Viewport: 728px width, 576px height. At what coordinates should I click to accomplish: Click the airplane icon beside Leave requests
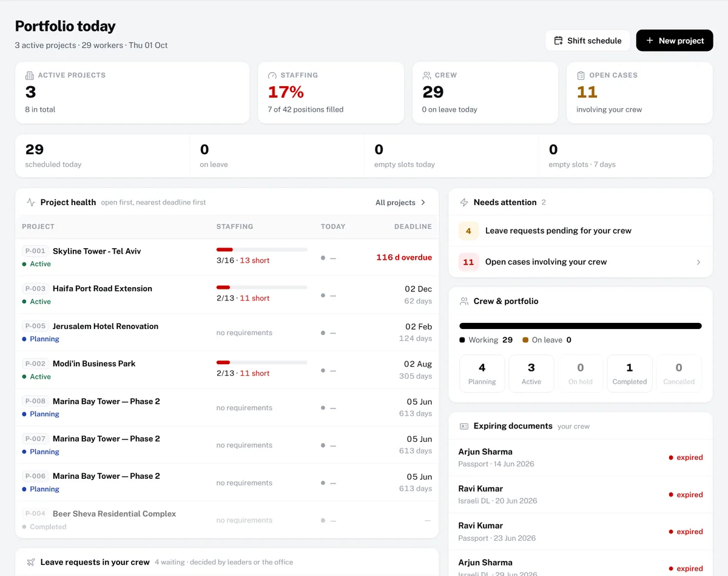click(31, 562)
